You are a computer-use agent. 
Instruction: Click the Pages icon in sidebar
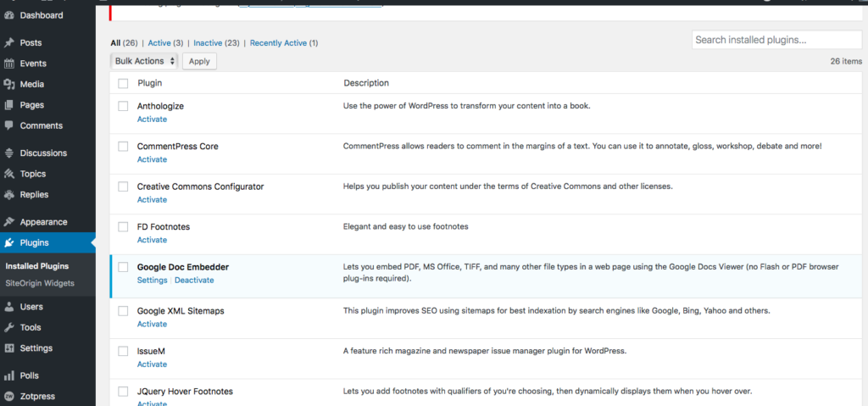9,105
